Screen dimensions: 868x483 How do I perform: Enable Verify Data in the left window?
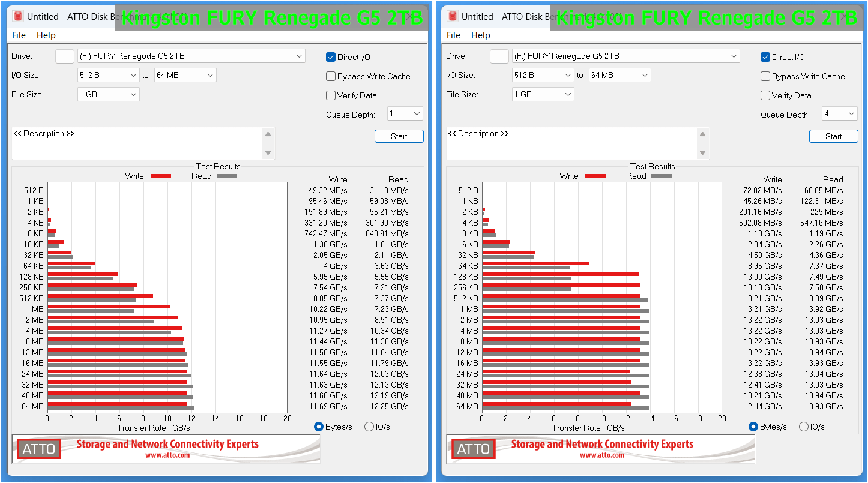coord(331,95)
